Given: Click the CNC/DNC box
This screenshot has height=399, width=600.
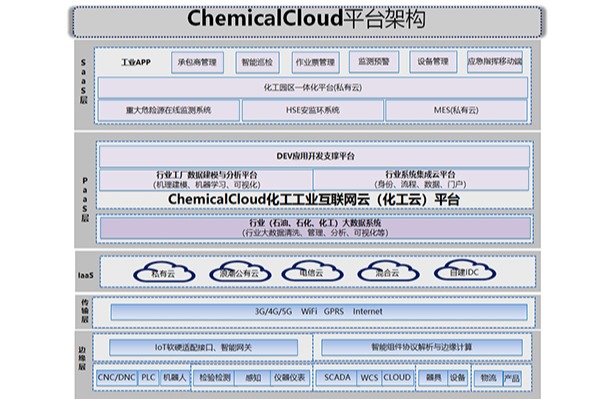Looking at the screenshot, I should (x=117, y=378).
